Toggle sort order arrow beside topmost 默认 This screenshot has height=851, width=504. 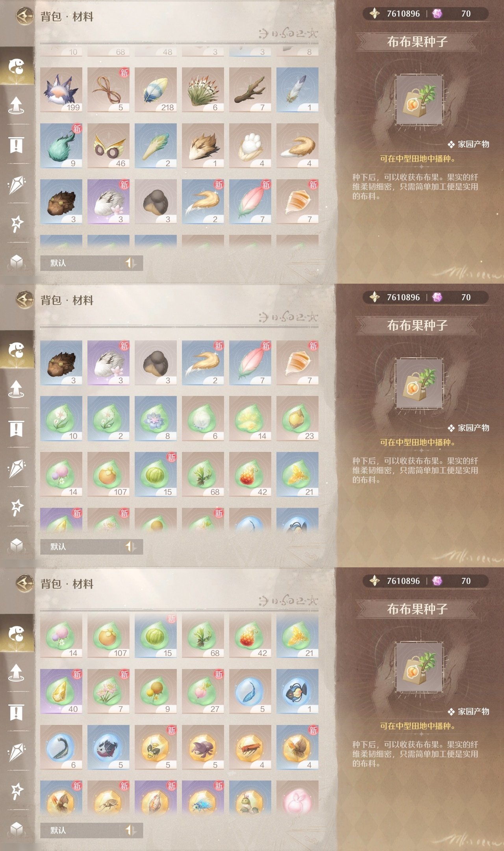click(x=131, y=263)
